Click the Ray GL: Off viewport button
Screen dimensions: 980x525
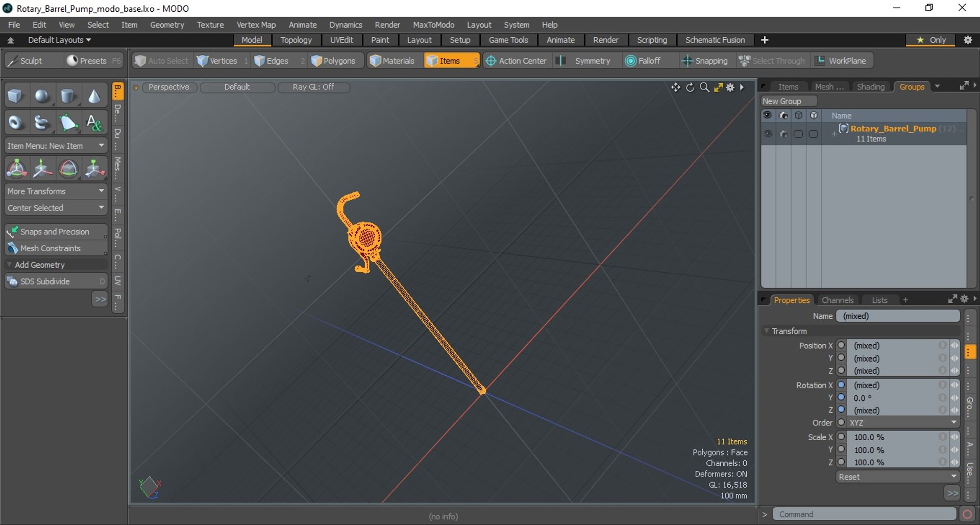[x=313, y=87]
